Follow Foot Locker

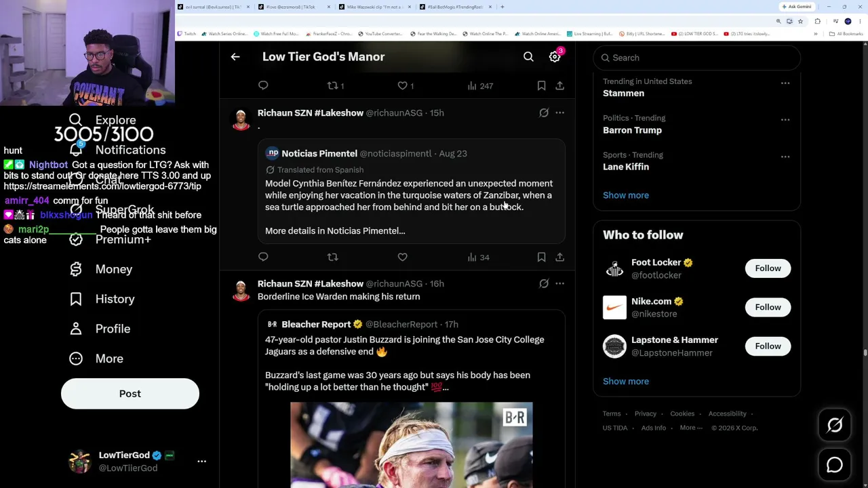768,268
